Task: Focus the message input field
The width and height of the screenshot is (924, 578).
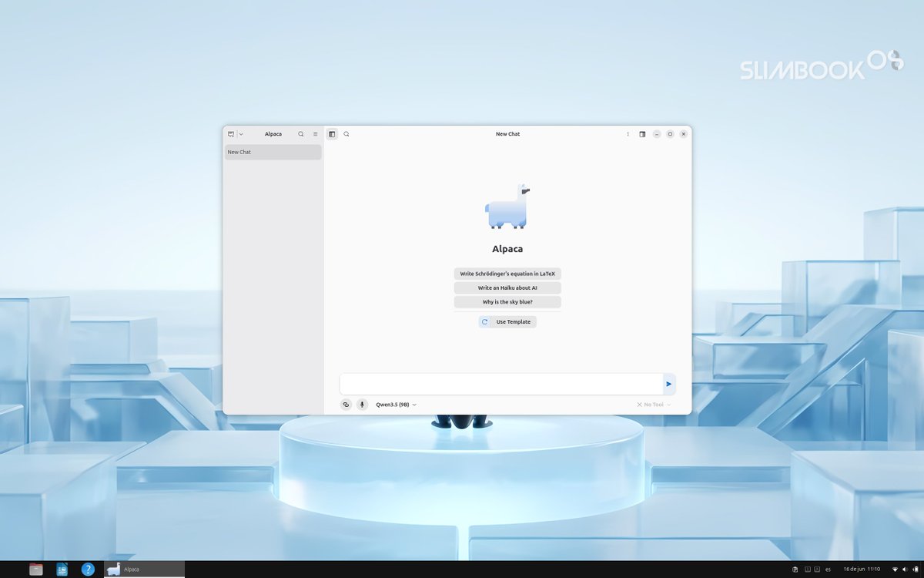Action: pyautogui.click(x=501, y=384)
